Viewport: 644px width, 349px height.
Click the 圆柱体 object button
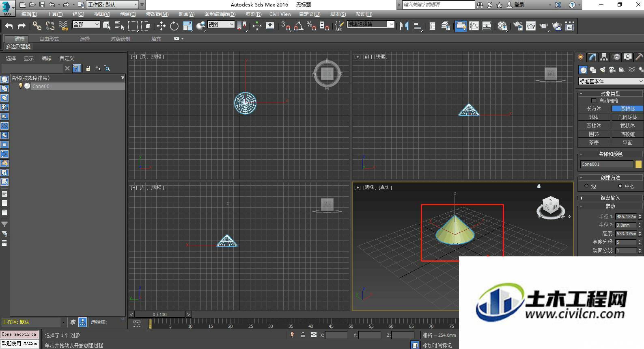[594, 126]
